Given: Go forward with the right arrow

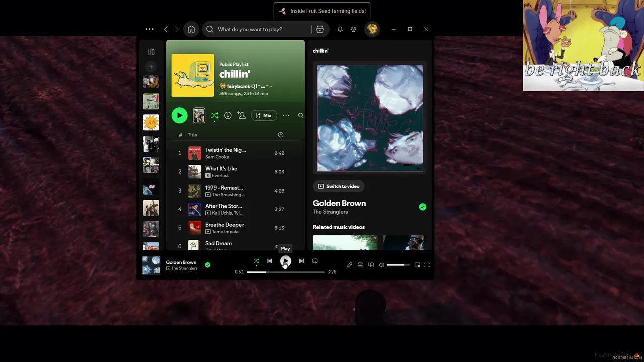Looking at the screenshot, I should pos(177,29).
